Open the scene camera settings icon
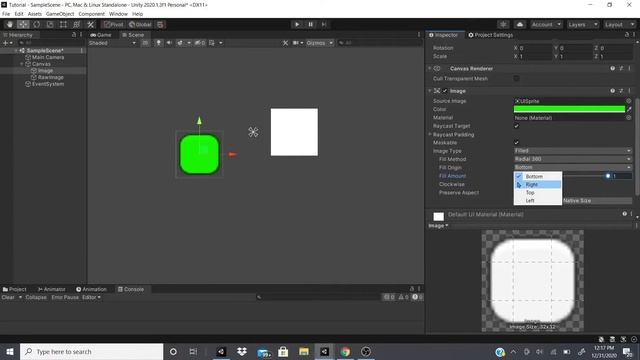The height and width of the screenshot is (360, 640). [297, 43]
